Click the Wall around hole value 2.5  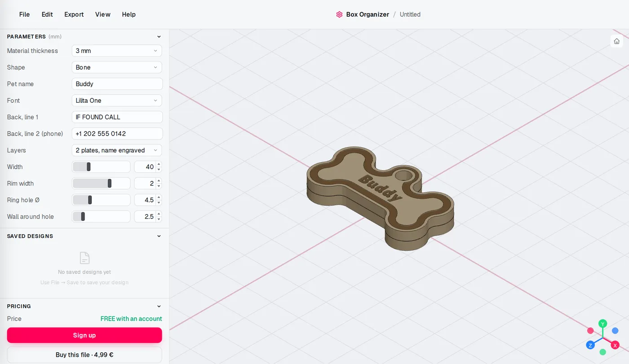[145, 217]
